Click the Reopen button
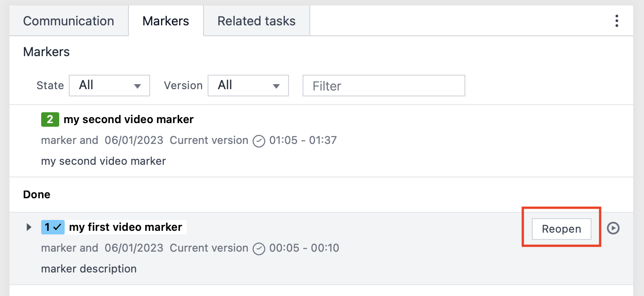Image resolution: width=644 pixels, height=296 pixels. click(x=561, y=229)
